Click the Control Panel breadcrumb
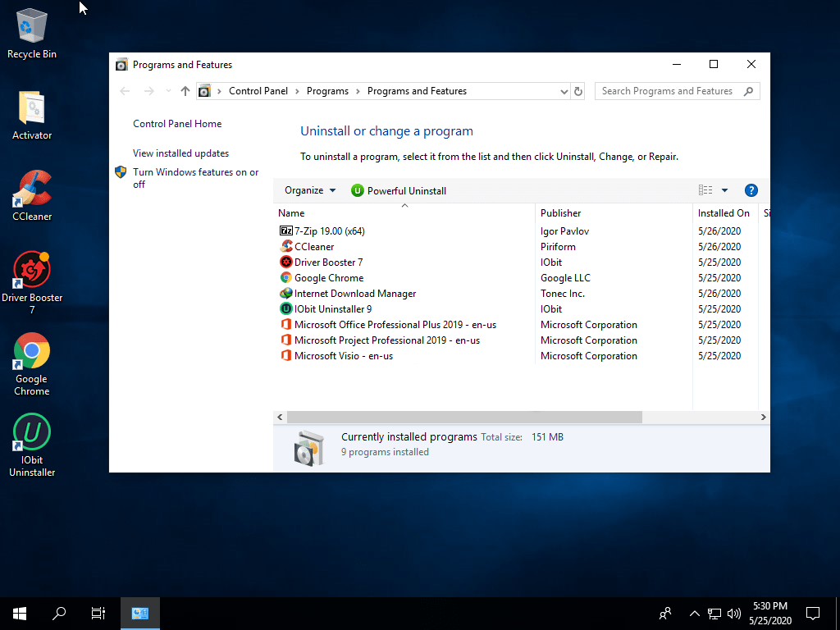 pos(258,91)
